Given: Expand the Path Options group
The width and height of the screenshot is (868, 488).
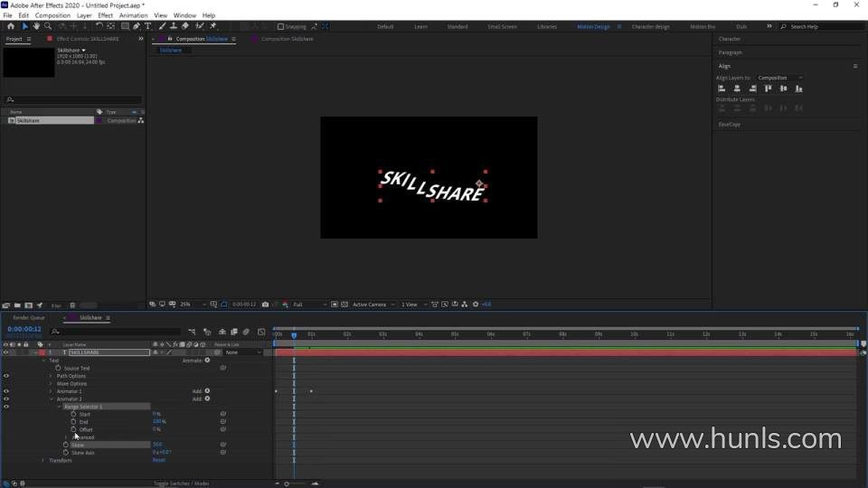Looking at the screenshot, I should click(x=51, y=376).
